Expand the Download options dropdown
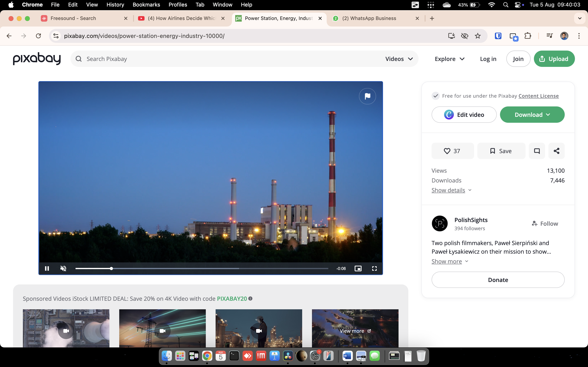 tap(532, 115)
